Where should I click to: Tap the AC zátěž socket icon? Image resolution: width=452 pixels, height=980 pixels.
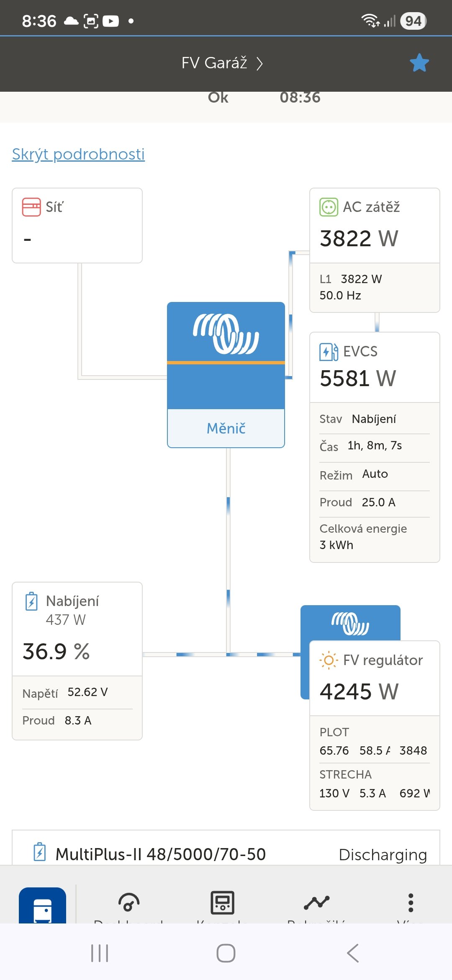point(329,207)
